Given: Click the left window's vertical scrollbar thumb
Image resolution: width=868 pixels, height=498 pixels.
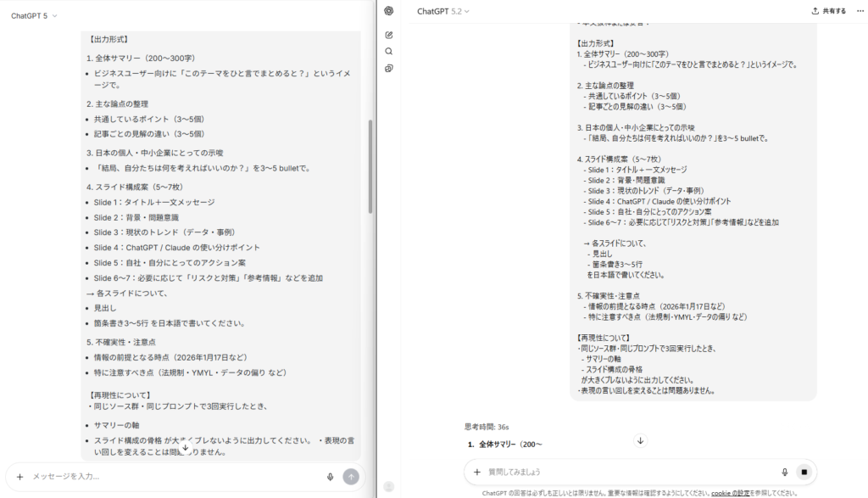Looking at the screenshot, I should [370, 165].
